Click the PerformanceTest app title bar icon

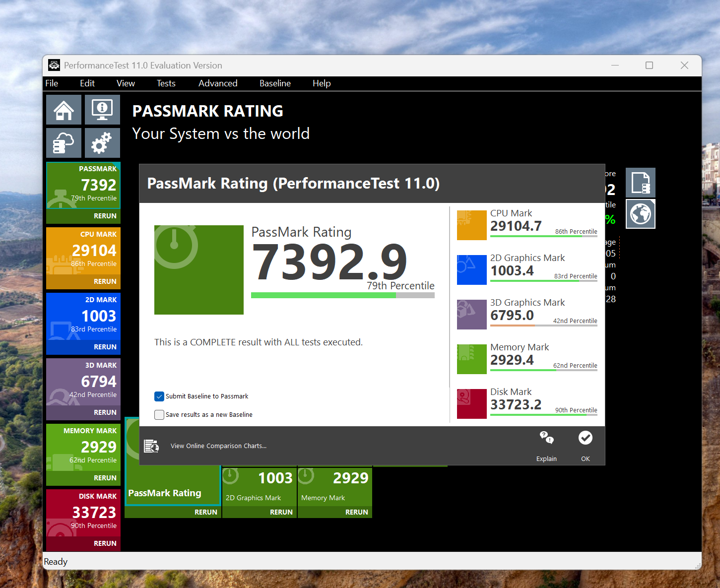coord(54,65)
